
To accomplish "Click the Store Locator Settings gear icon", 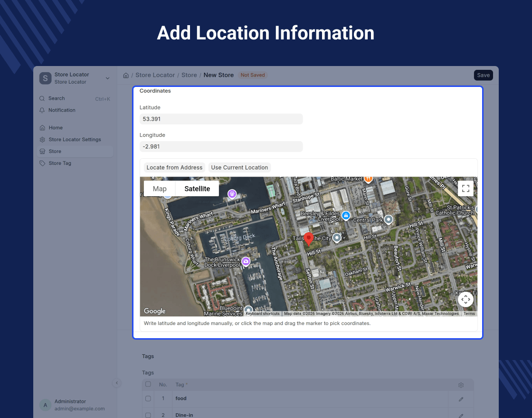I will click(42, 140).
